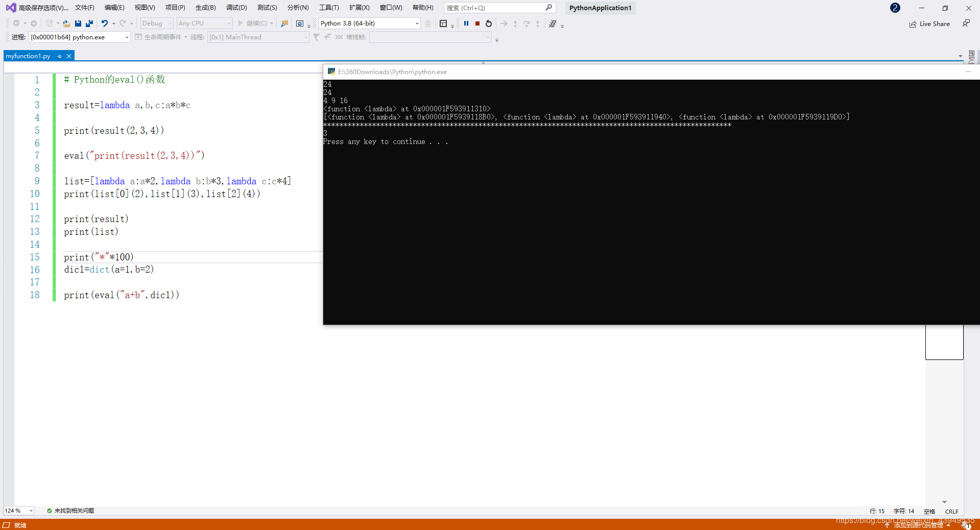Click the step into icon
980x530 pixels.
[515, 23]
